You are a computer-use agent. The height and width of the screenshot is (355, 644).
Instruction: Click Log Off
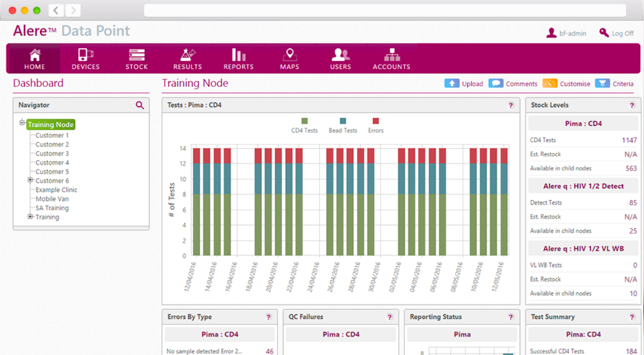(617, 33)
